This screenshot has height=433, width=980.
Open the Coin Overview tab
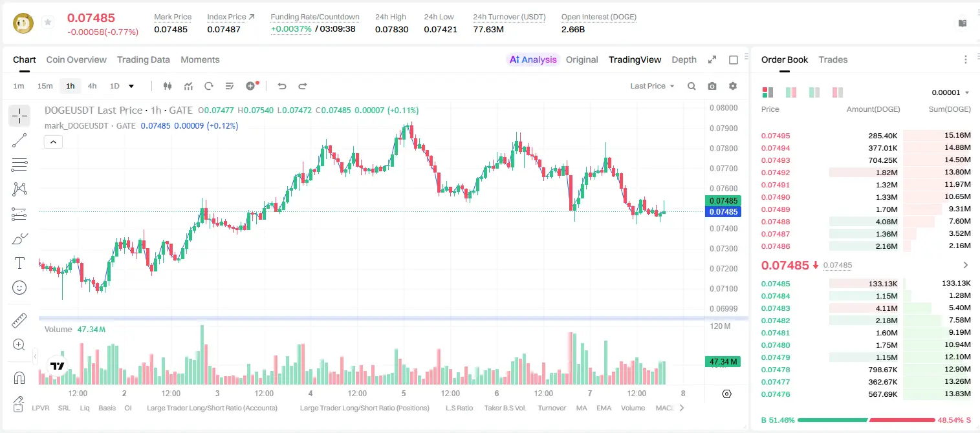point(76,59)
